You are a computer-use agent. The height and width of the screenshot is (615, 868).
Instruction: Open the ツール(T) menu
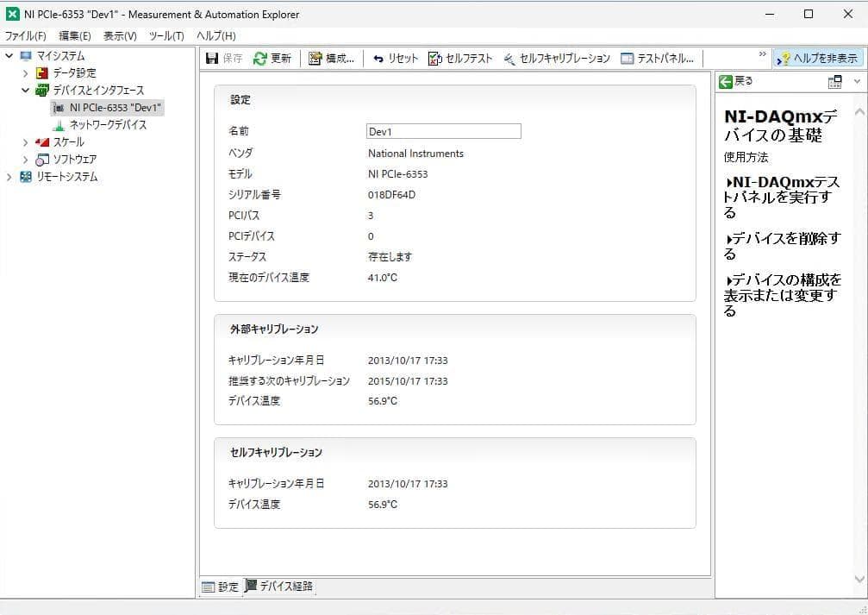click(x=166, y=36)
